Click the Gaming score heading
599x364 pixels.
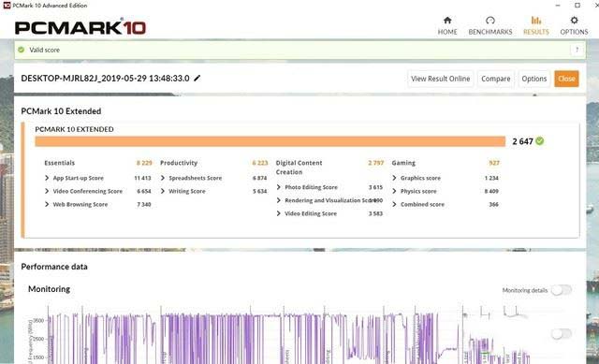click(x=403, y=163)
